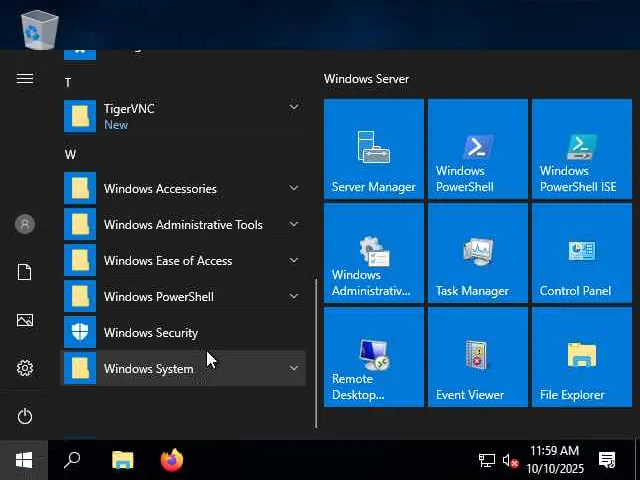The width and height of the screenshot is (640, 480).
Task: Expand the Windows PowerShell folder chevron
Action: point(293,296)
